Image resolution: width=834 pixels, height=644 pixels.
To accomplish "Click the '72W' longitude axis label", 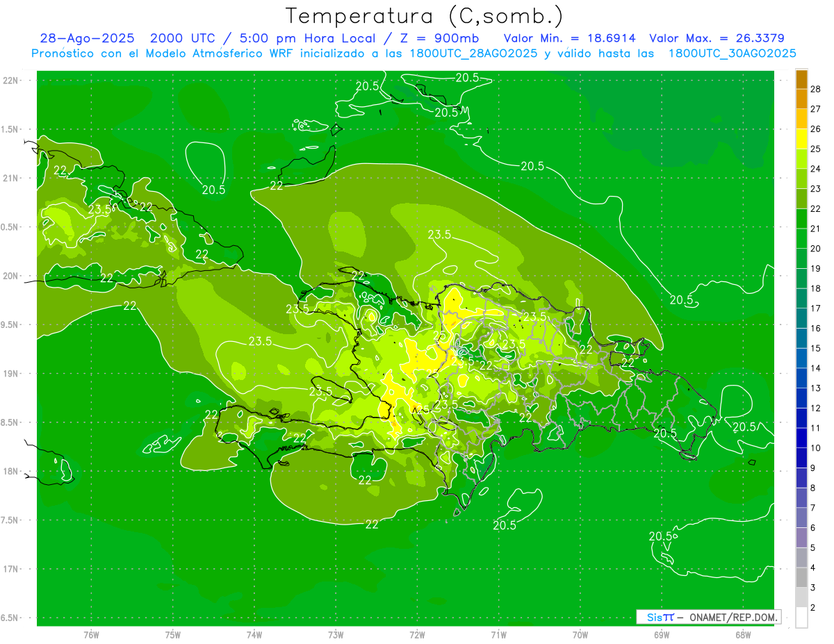I will tap(417, 634).
